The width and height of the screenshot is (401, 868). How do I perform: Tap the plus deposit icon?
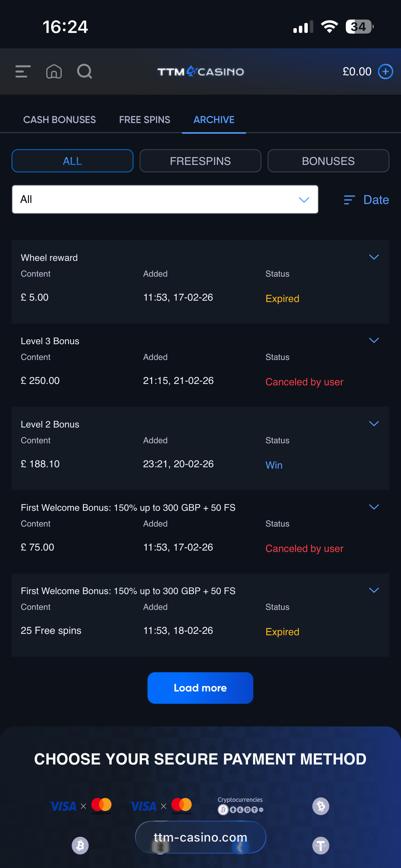click(x=385, y=72)
